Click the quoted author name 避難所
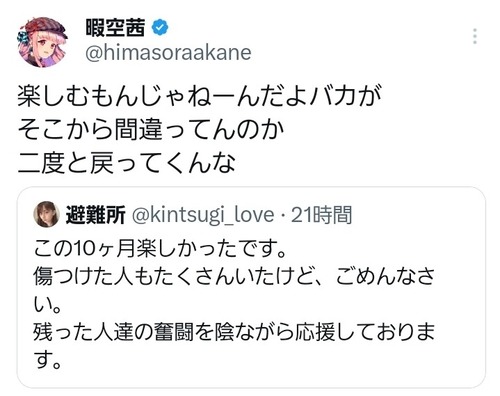500x396 pixels. 96,215
